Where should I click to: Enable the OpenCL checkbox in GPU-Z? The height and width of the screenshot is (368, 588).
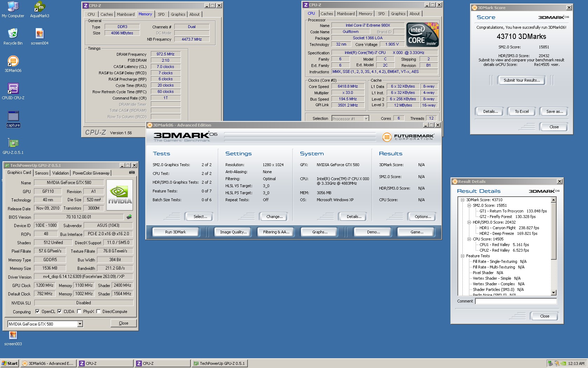click(x=37, y=312)
